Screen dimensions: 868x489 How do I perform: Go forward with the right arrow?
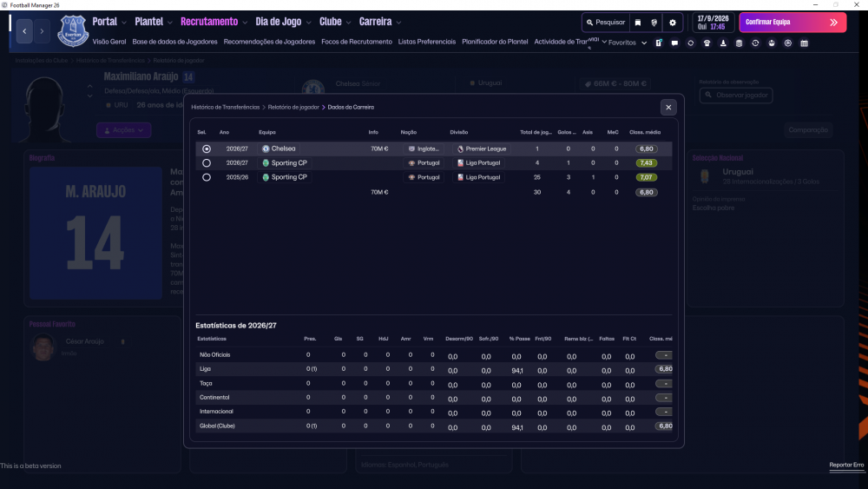(x=42, y=31)
